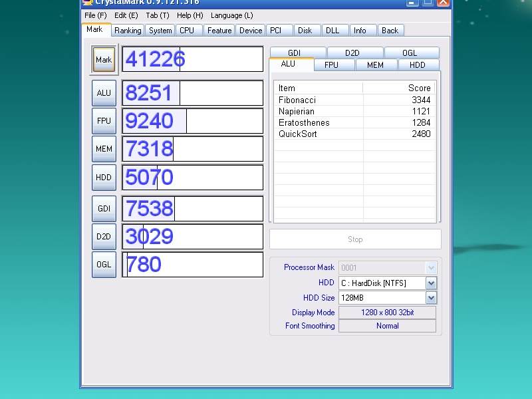
Task: Run the D2D benchmark button
Action: 104,237
